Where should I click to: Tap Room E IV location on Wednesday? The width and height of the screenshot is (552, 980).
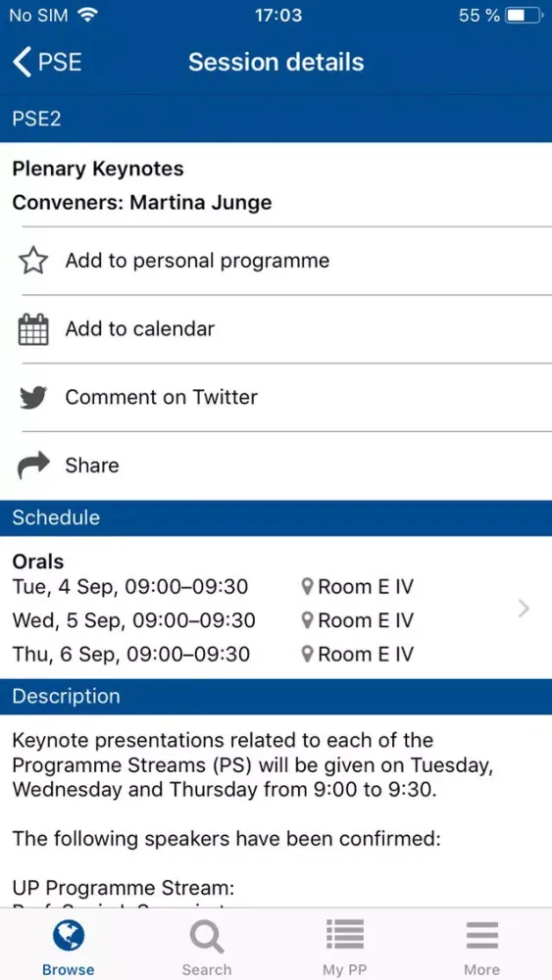tap(358, 620)
